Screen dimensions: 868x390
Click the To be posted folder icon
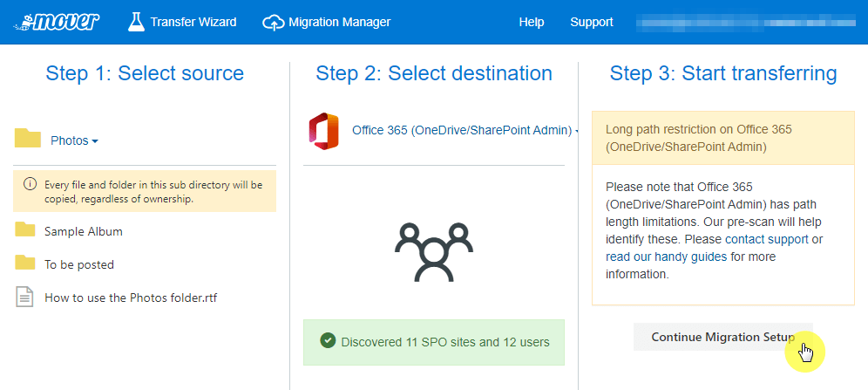25,262
